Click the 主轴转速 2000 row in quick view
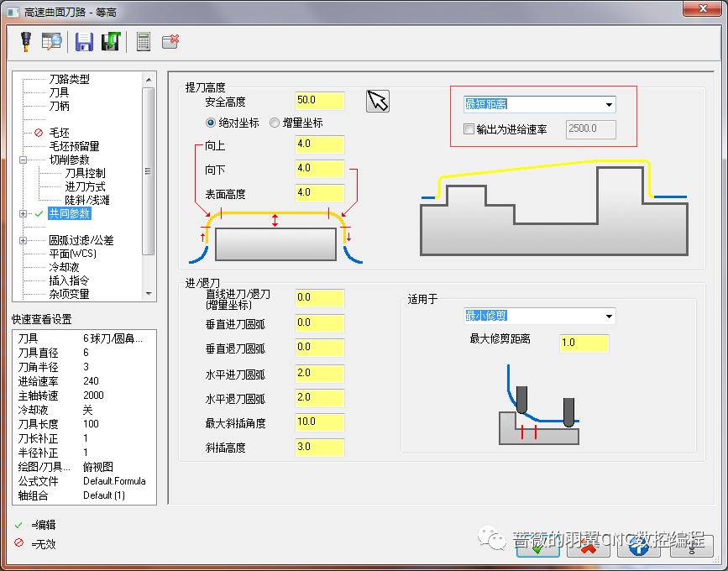728x571 pixels. 85,396
